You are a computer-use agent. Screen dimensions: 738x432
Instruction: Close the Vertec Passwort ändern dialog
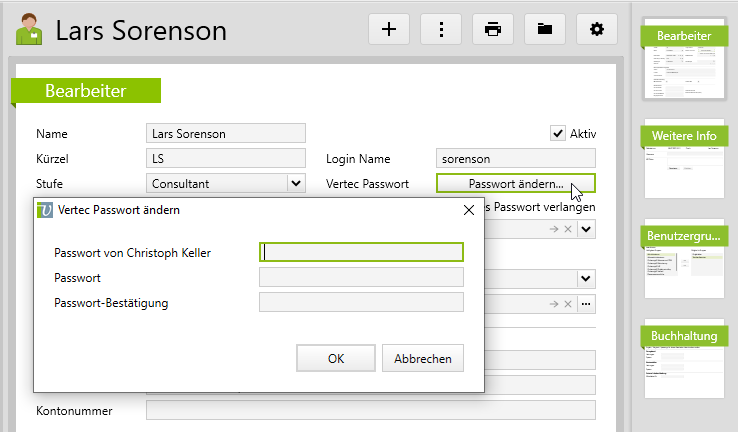tap(468, 210)
